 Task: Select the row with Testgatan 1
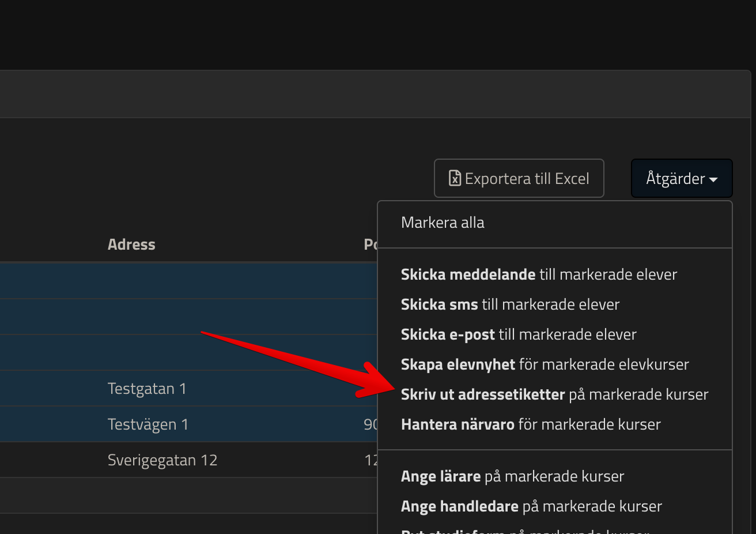147,389
